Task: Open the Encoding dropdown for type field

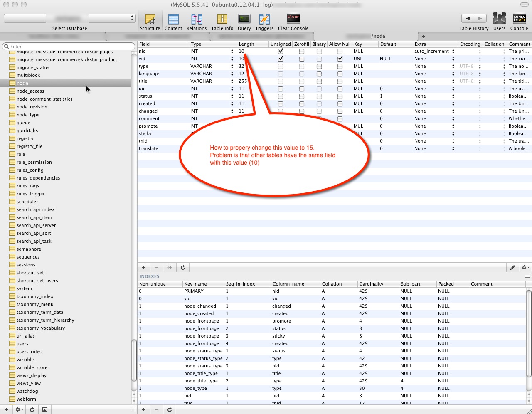Action: click(480, 67)
